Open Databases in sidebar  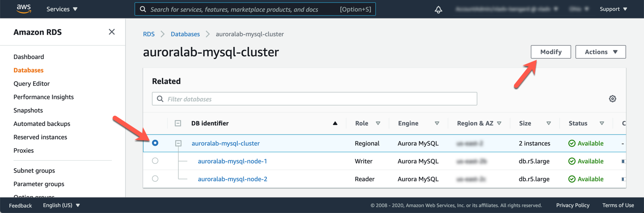(28, 70)
